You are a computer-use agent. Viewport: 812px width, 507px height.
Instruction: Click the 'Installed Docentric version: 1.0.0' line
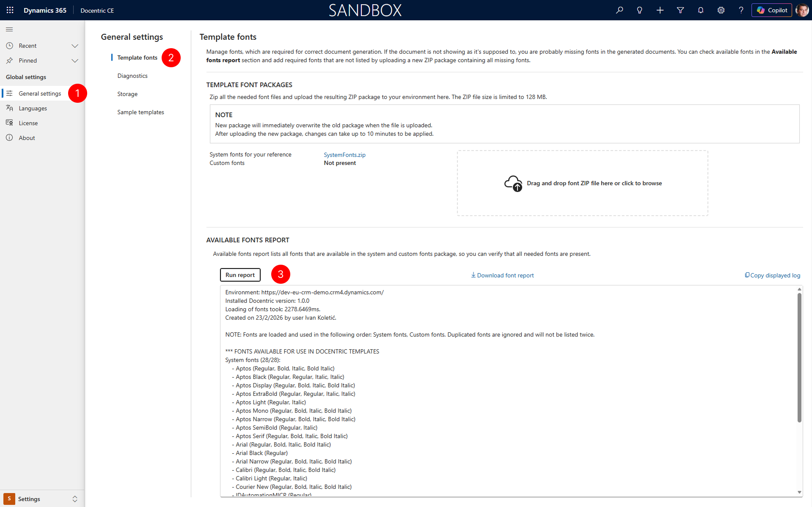(x=267, y=301)
